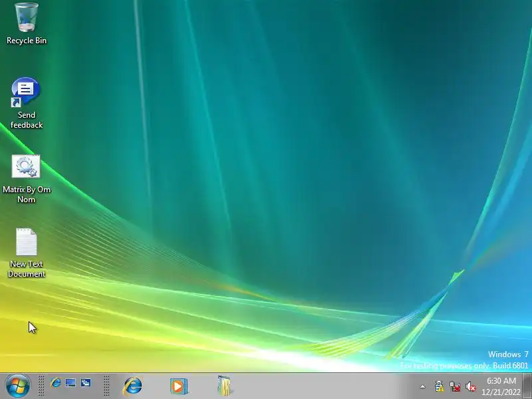This screenshot has height=399, width=532.
Task: Open the Windows Start orb
Action: click(x=18, y=386)
